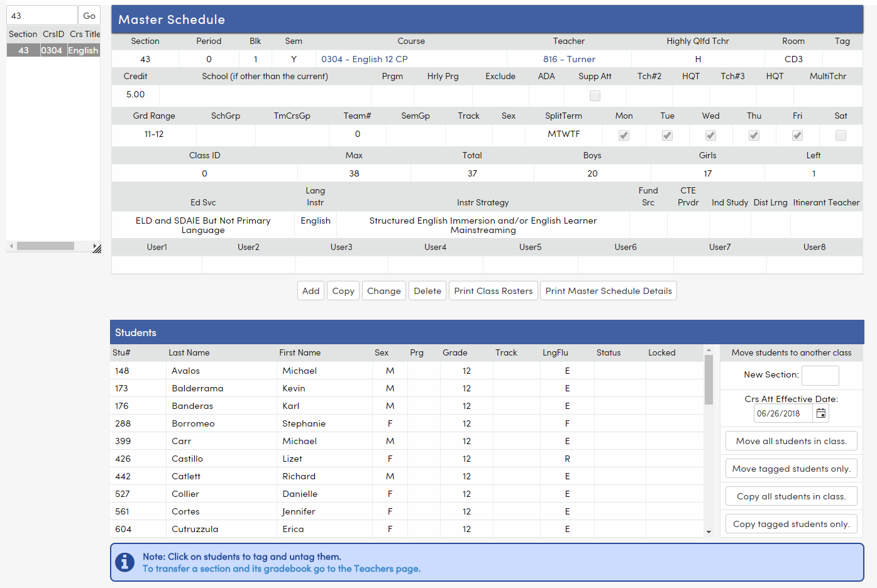Click Move all students in class

pos(791,440)
